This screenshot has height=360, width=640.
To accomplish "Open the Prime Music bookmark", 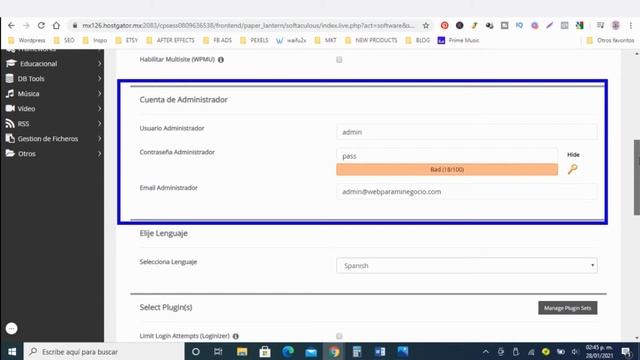I will click(458, 40).
